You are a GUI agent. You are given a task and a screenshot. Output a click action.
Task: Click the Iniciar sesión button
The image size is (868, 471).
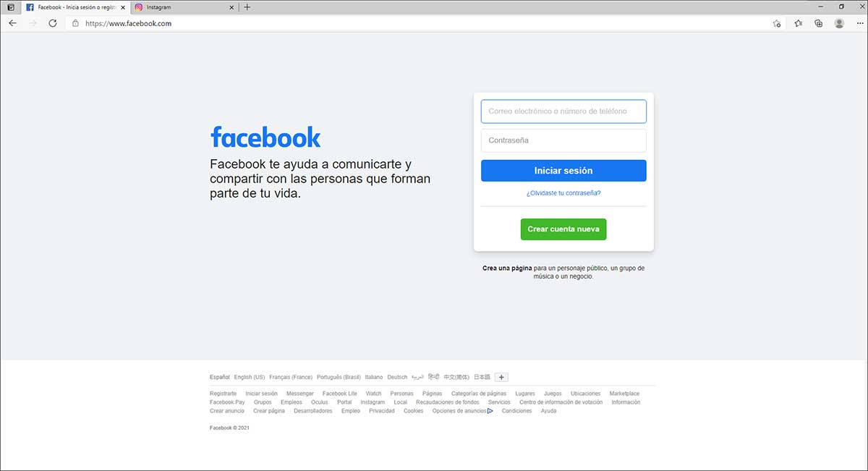(x=563, y=171)
